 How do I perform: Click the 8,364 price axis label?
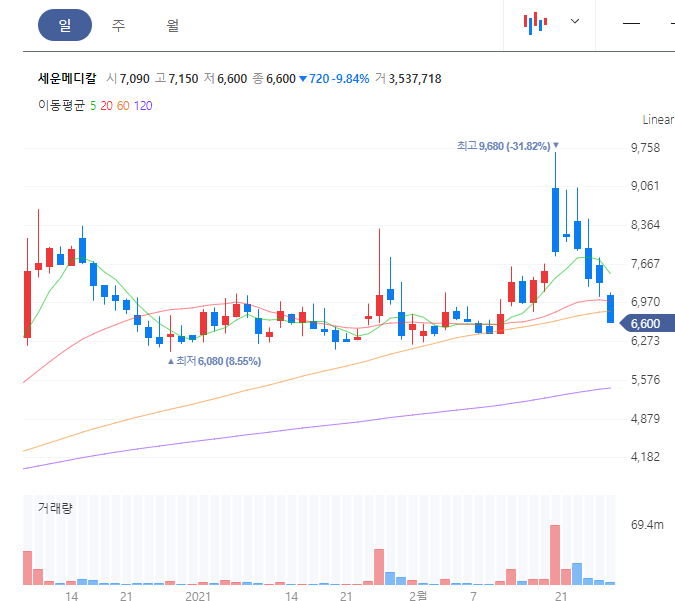tap(645, 225)
